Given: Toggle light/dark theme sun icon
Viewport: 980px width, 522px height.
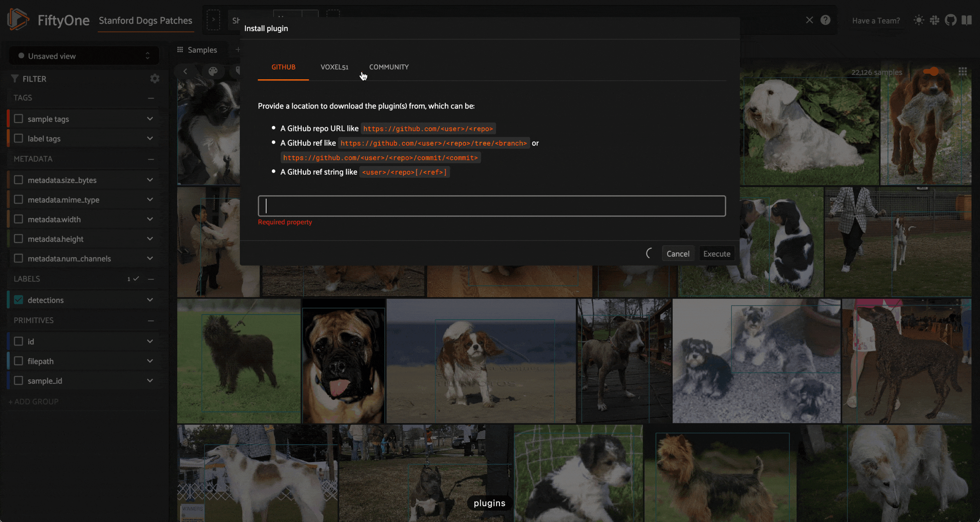Looking at the screenshot, I should point(919,20).
